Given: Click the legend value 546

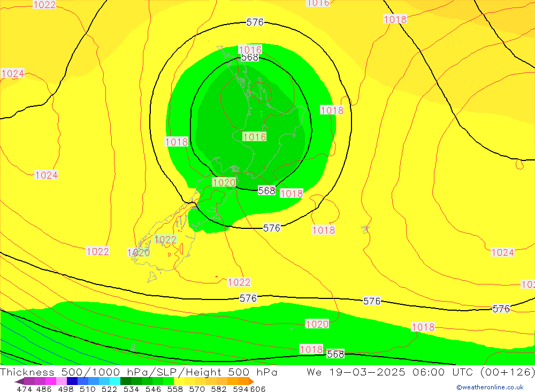Looking at the screenshot, I should (x=153, y=389).
